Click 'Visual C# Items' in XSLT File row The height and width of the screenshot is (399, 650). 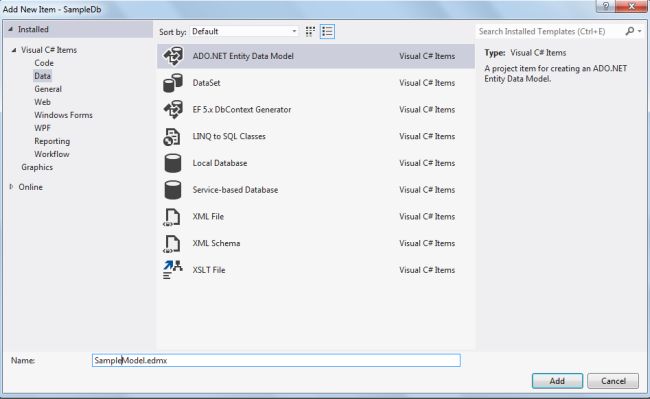click(x=427, y=270)
